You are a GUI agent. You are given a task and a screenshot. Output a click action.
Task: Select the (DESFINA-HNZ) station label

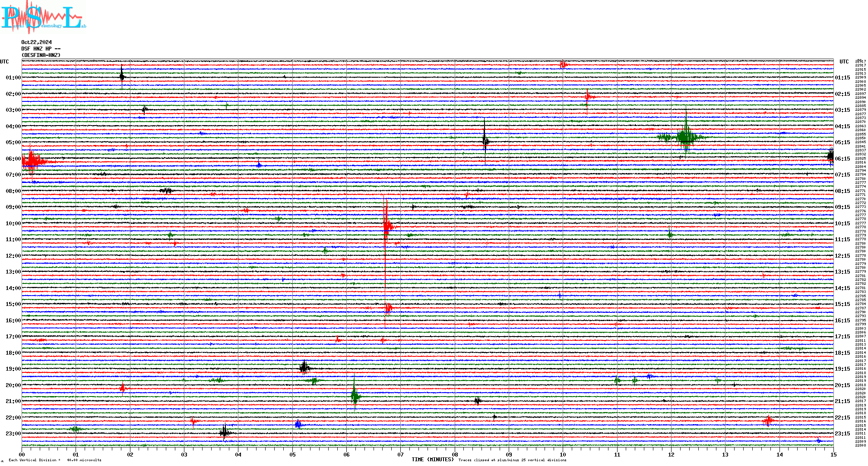click(x=41, y=55)
